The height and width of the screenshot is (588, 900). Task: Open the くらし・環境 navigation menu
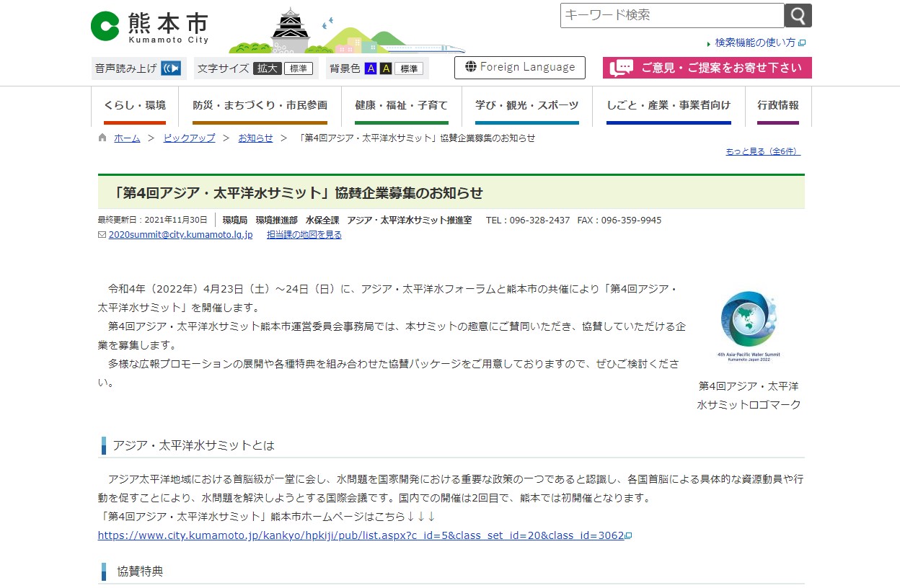135,105
